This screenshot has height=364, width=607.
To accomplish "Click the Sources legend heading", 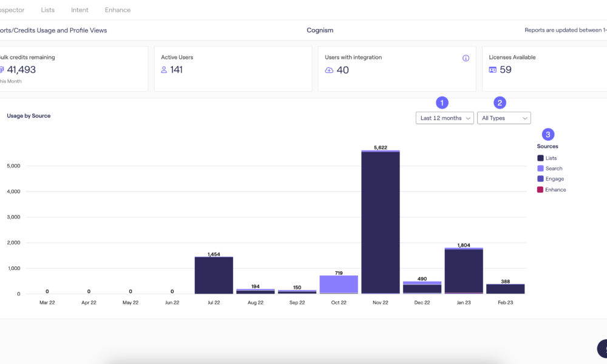I will 548,146.
